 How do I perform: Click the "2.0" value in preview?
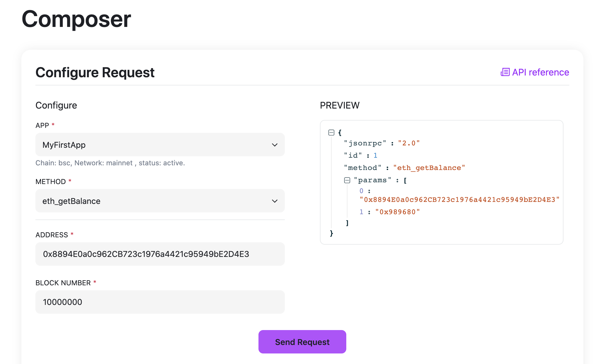(x=409, y=143)
